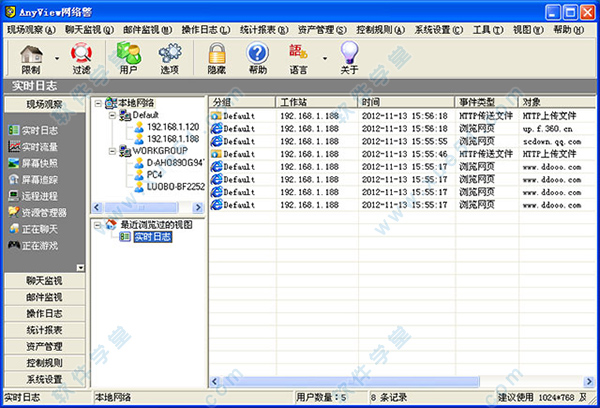The image size is (600, 408).
Task: Click the 本地网络 network tree icon
Action: click(111, 103)
